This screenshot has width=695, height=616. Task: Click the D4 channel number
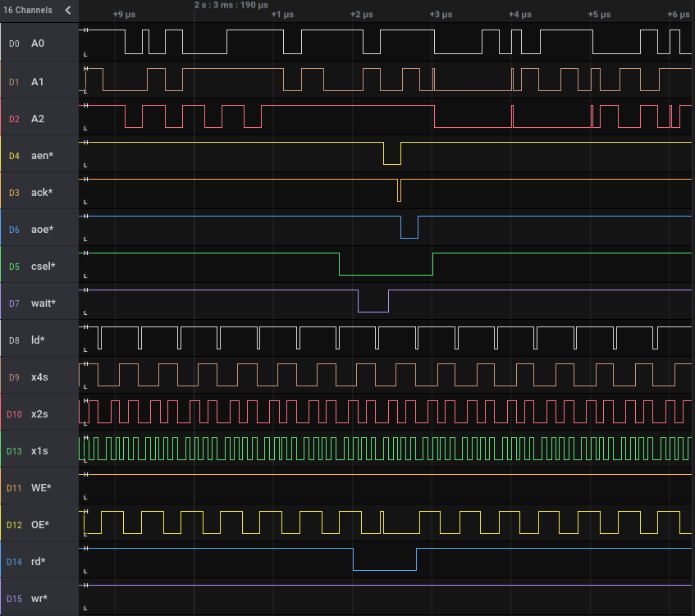point(14,156)
